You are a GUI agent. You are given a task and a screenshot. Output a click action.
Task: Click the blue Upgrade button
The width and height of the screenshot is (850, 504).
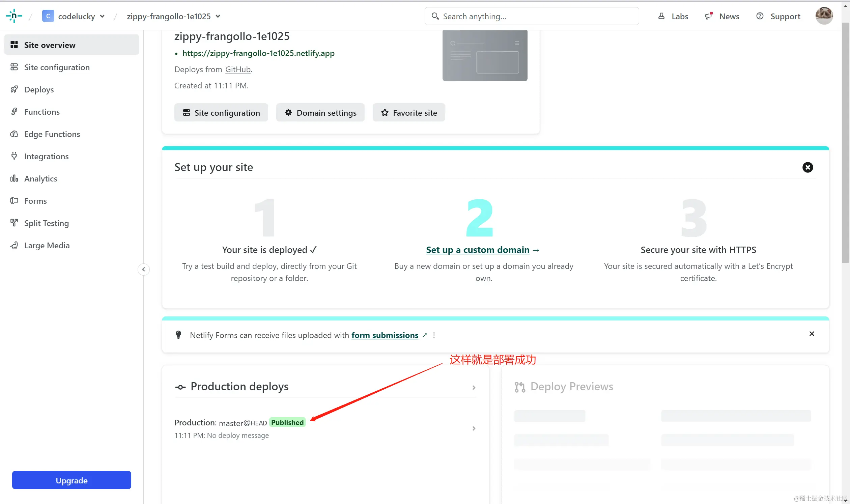pos(71,480)
